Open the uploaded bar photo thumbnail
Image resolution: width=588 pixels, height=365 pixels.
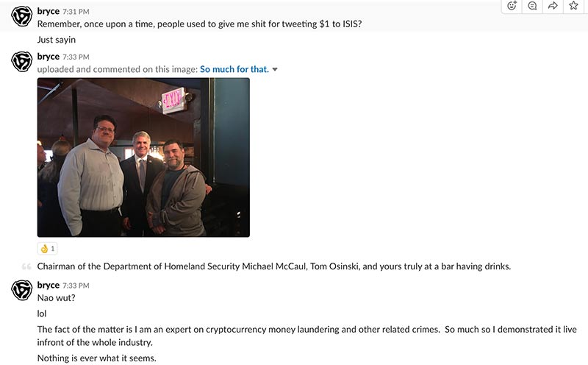143,157
